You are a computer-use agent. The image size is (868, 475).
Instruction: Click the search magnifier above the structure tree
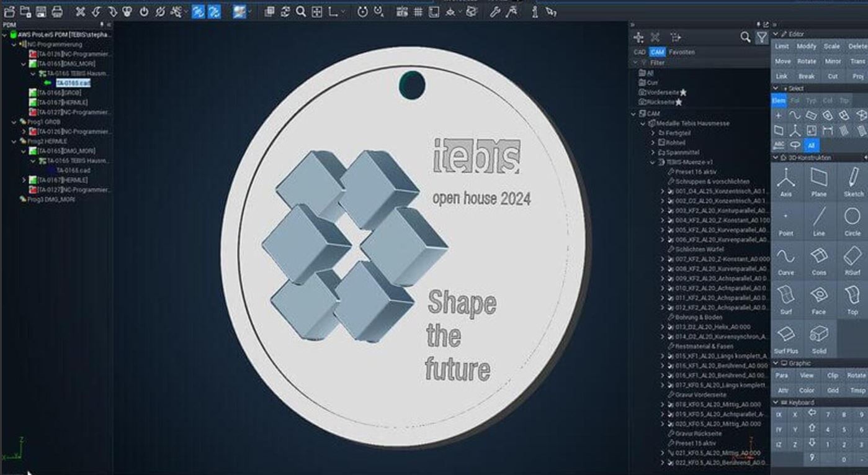(x=744, y=37)
